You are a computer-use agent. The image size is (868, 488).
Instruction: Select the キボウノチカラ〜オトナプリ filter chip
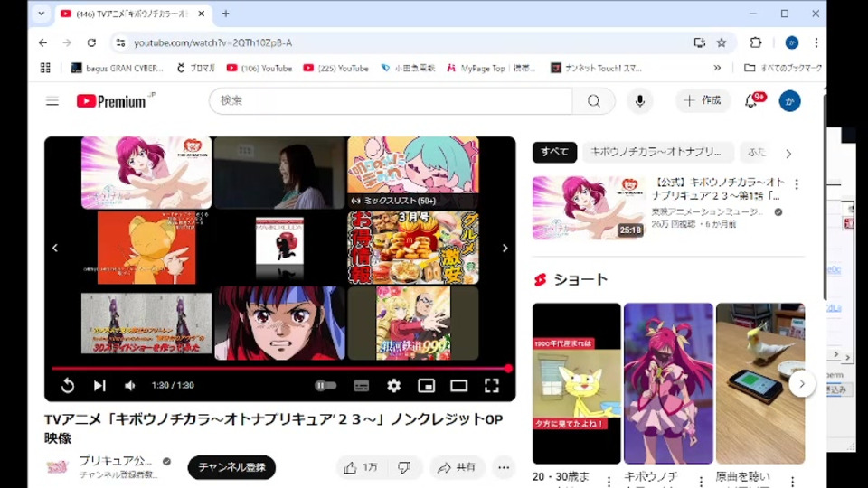657,152
